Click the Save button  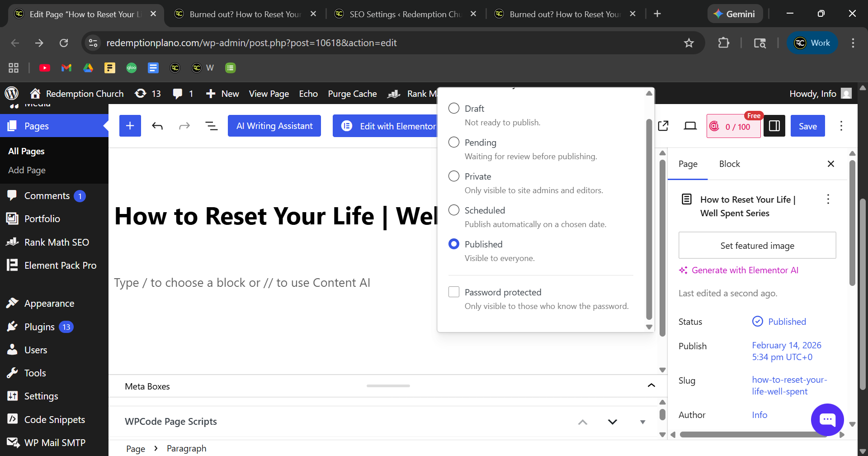pos(807,126)
